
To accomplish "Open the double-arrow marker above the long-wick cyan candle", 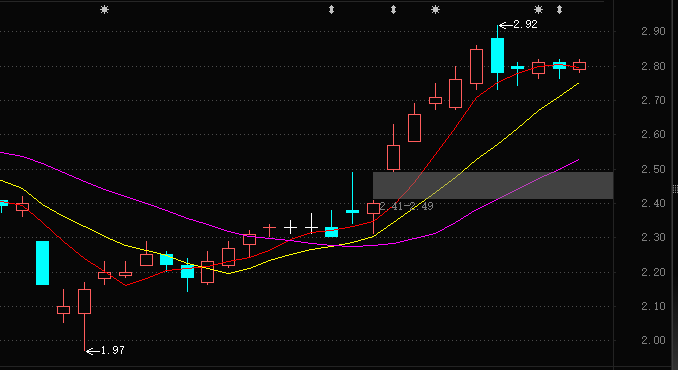I will pos(331,10).
